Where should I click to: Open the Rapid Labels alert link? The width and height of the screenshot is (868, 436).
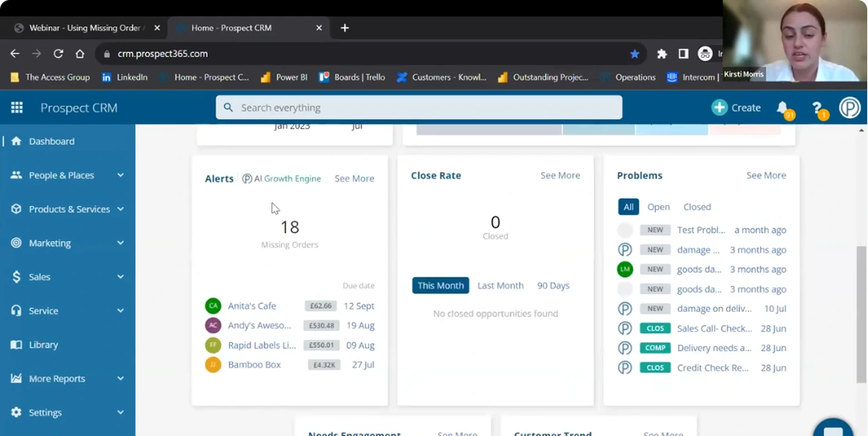(262, 345)
